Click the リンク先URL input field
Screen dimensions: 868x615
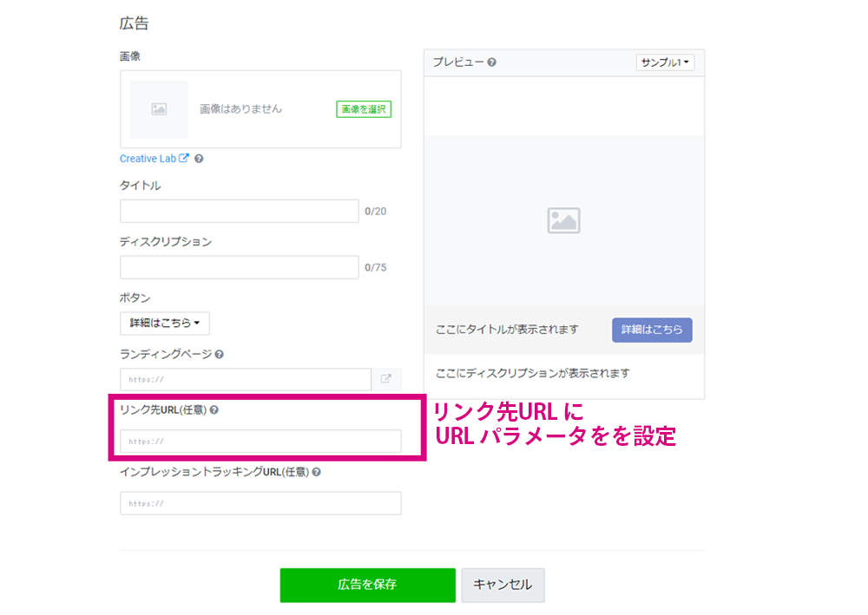pos(260,442)
